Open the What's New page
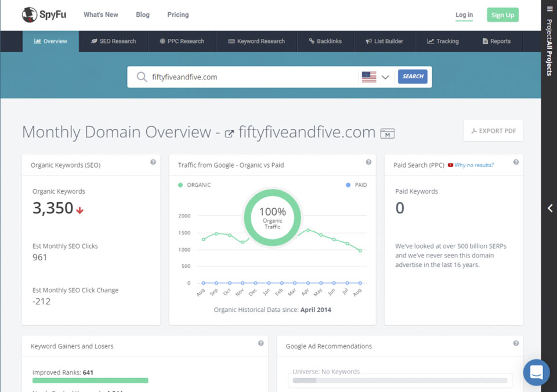Image resolution: width=557 pixels, height=392 pixels. click(x=101, y=14)
